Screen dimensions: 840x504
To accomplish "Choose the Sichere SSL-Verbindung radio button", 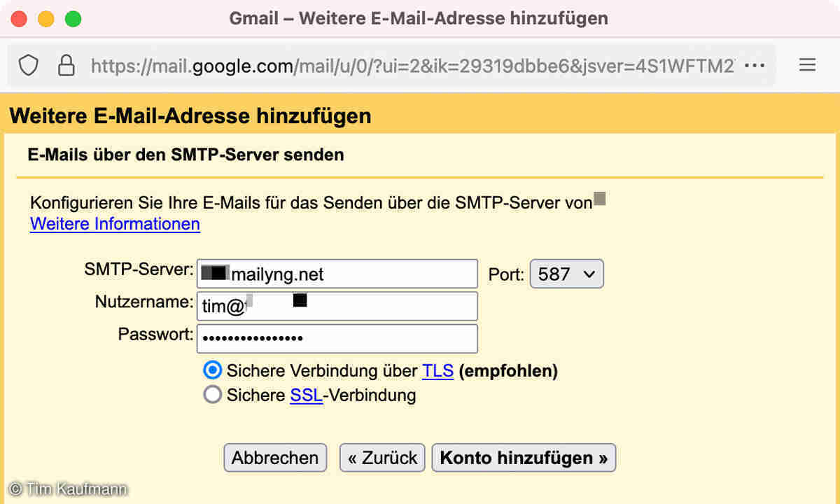I will (212, 395).
